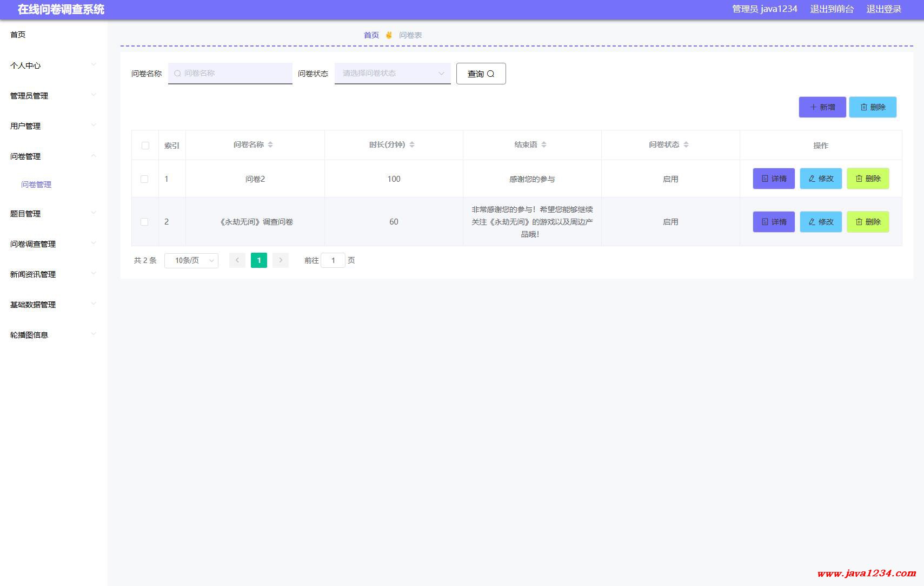Click 退出到前台 in header
This screenshot has width=924, height=586.
pyautogui.click(x=832, y=9)
